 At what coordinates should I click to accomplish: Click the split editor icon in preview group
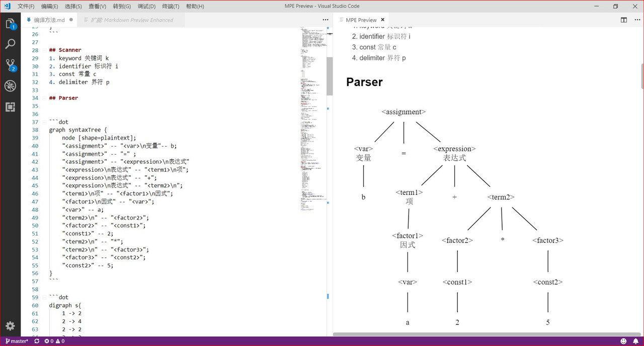[x=624, y=20]
